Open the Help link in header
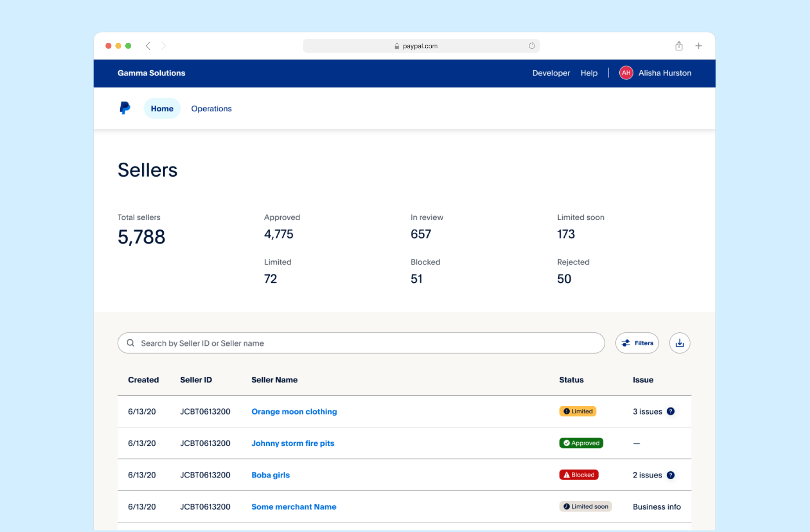Screen dimensions: 810x532 coord(589,73)
